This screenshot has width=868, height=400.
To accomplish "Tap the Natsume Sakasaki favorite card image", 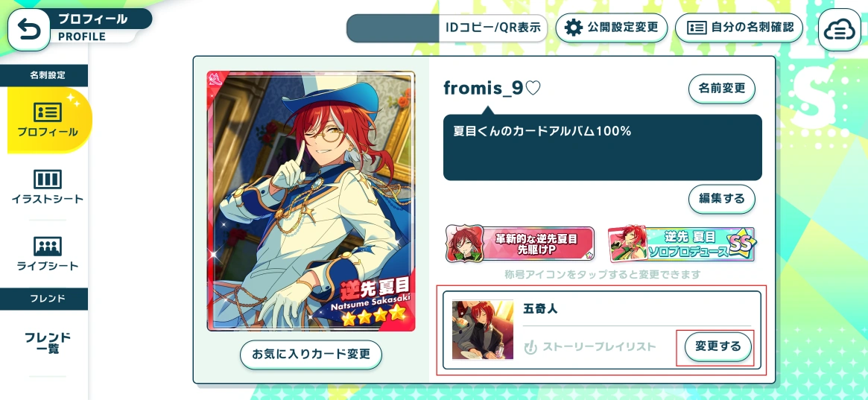I will (x=311, y=201).
